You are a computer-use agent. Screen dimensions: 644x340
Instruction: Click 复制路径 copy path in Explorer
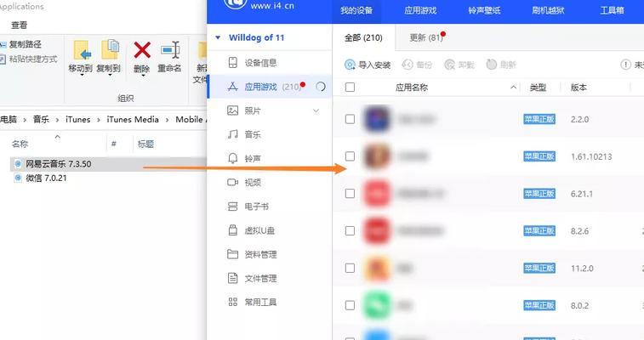click(x=21, y=44)
